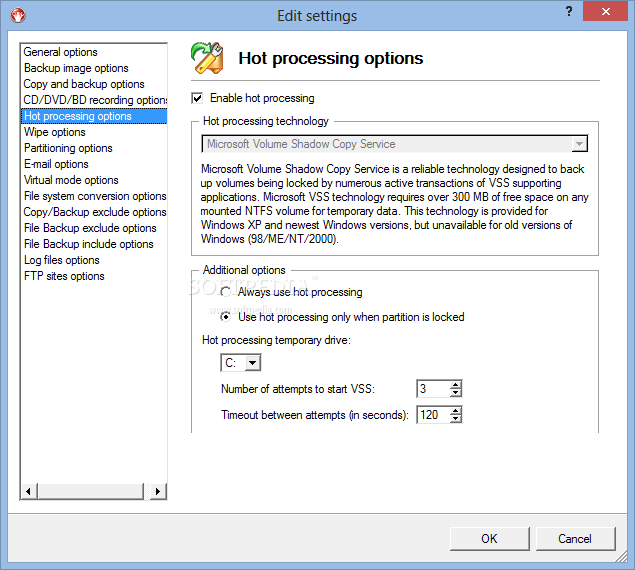Click the Hot processing options header icon

[x=207, y=58]
